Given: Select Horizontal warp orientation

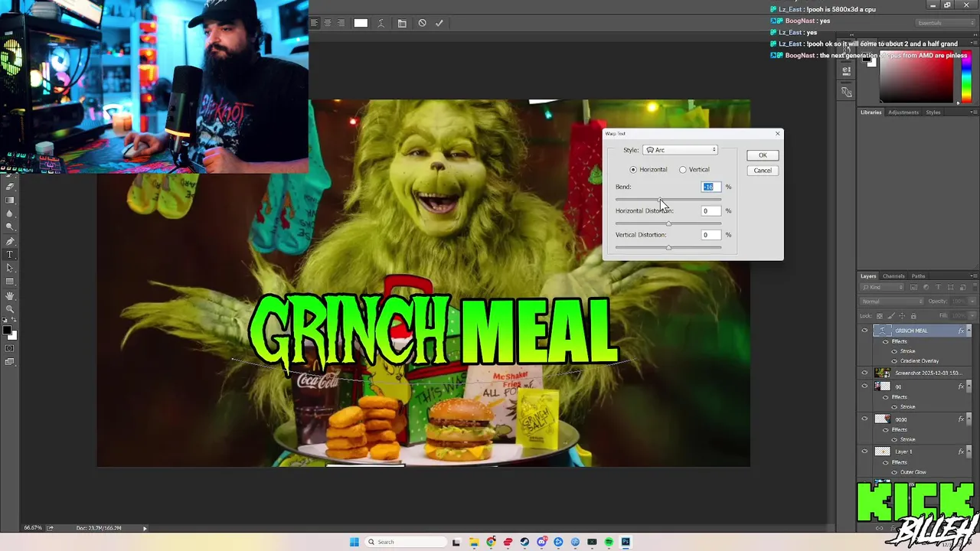Looking at the screenshot, I should [648, 169].
